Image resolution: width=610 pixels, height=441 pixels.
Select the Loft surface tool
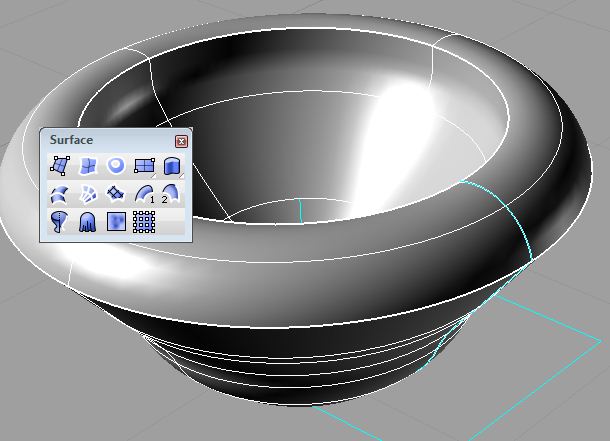point(60,194)
